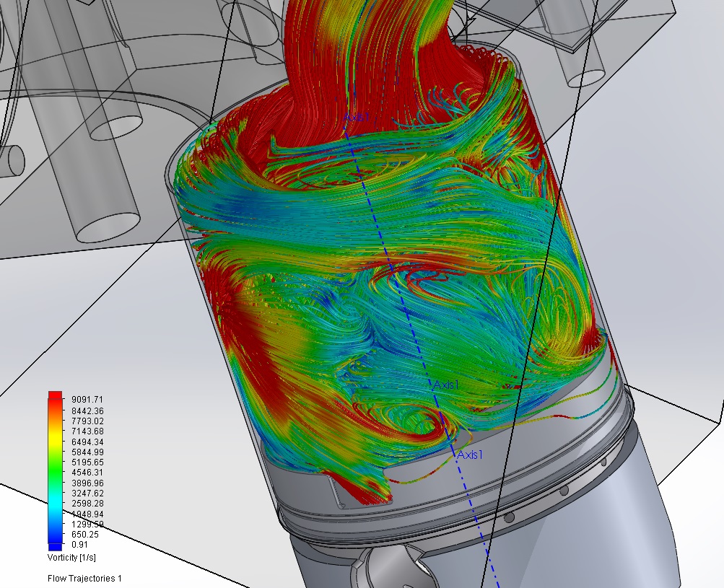
Task: Select the legend minimum value 0.91
Action: click(x=80, y=545)
